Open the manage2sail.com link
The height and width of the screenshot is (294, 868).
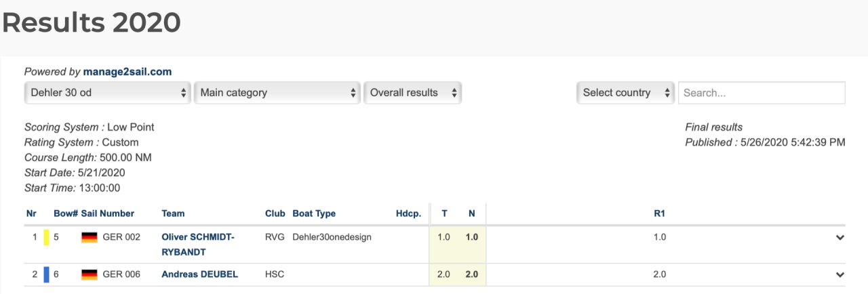pyautogui.click(x=127, y=71)
